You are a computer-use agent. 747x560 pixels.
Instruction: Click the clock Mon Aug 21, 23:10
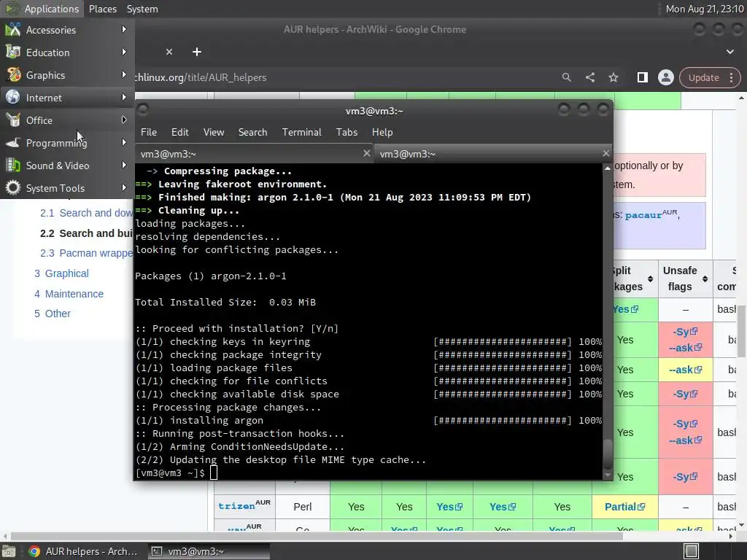(x=704, y=9)
